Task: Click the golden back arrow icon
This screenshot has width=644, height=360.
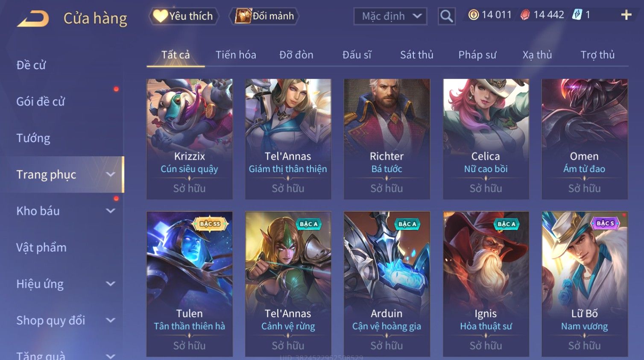Action: (33, 19)
